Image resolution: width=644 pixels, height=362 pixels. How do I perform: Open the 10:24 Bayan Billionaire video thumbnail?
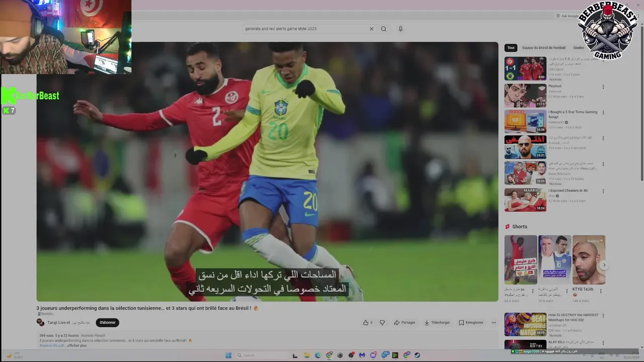coord(525,173)
